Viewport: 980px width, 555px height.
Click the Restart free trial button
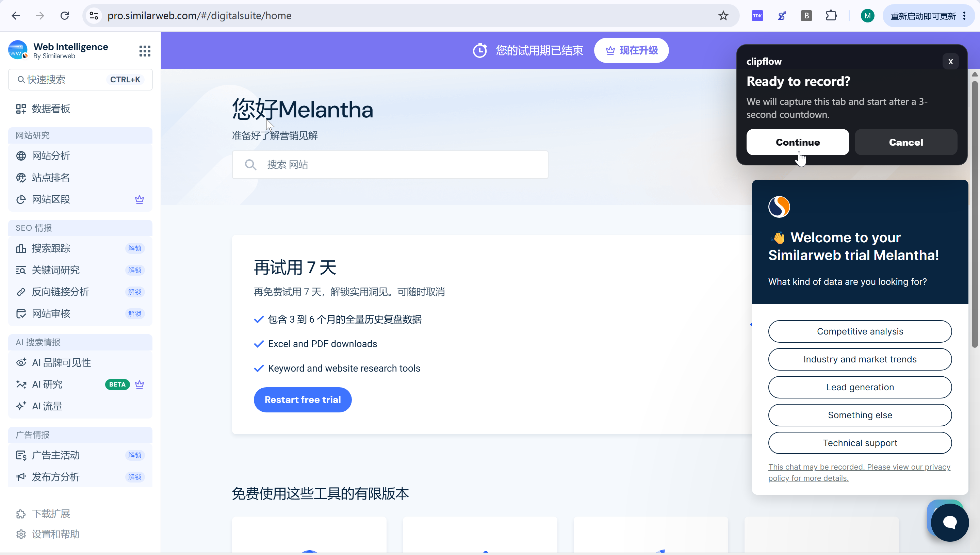tap(303, 400)
